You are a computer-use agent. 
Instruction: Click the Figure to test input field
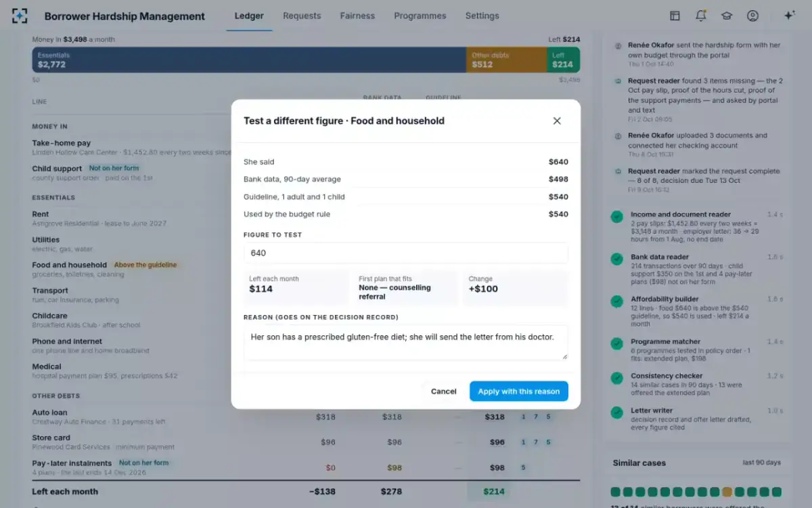click(406, 253)
